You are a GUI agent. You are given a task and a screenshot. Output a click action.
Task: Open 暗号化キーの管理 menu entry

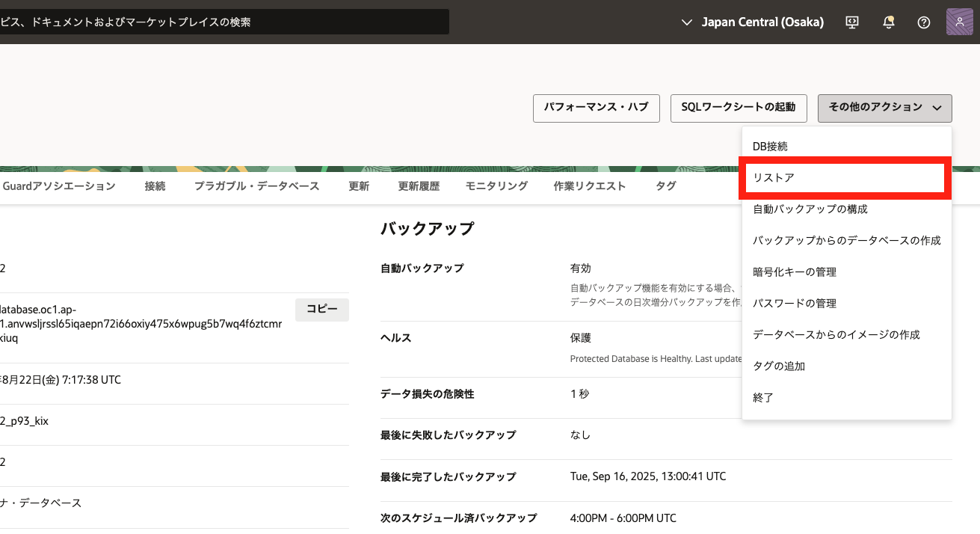[x=794, y=272]
